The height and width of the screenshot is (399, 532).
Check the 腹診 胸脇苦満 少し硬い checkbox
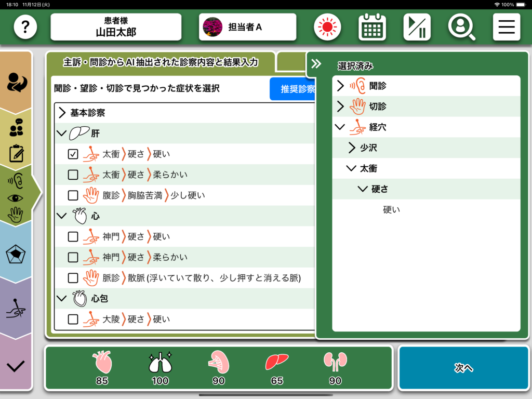click(73, 195)
